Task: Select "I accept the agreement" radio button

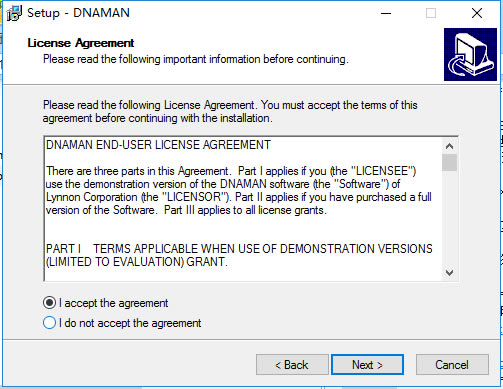Action: tap(49, 303)
